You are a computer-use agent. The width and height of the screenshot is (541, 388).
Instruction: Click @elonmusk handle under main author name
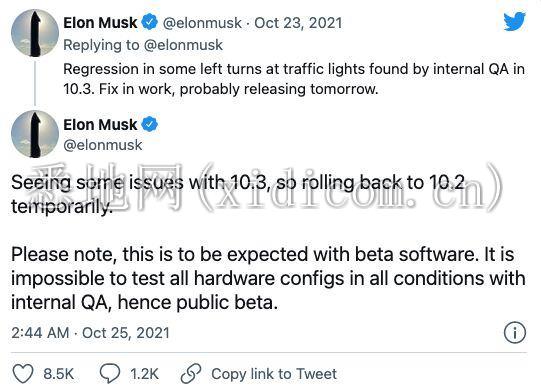click(x=103, y=145)
